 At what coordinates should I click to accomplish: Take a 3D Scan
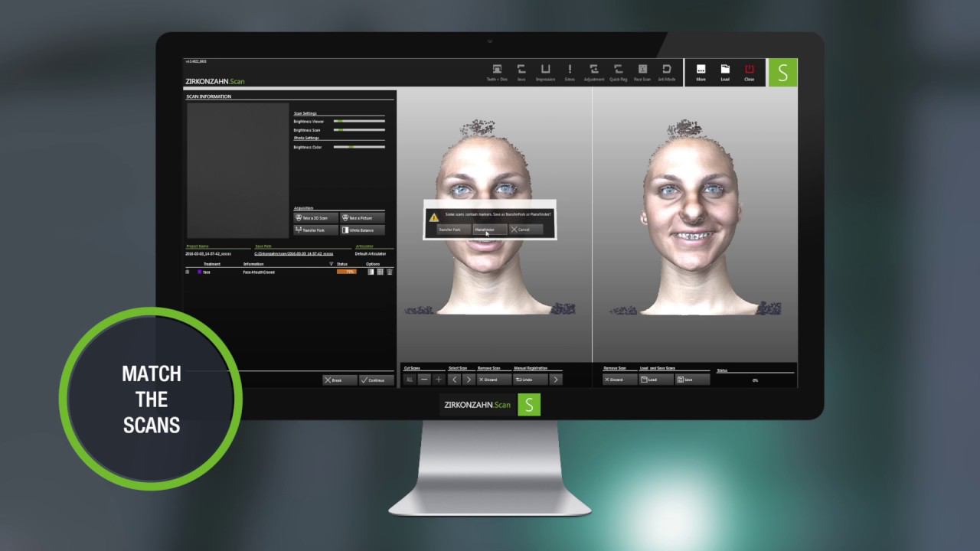coord(316,218)
